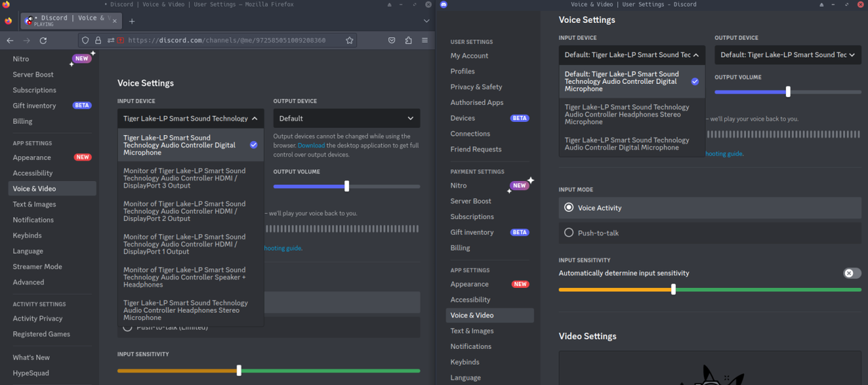Click the NEW badge by Appearance in Firefox
This screenshot has width=868, height=385.
tap(83, 157)
